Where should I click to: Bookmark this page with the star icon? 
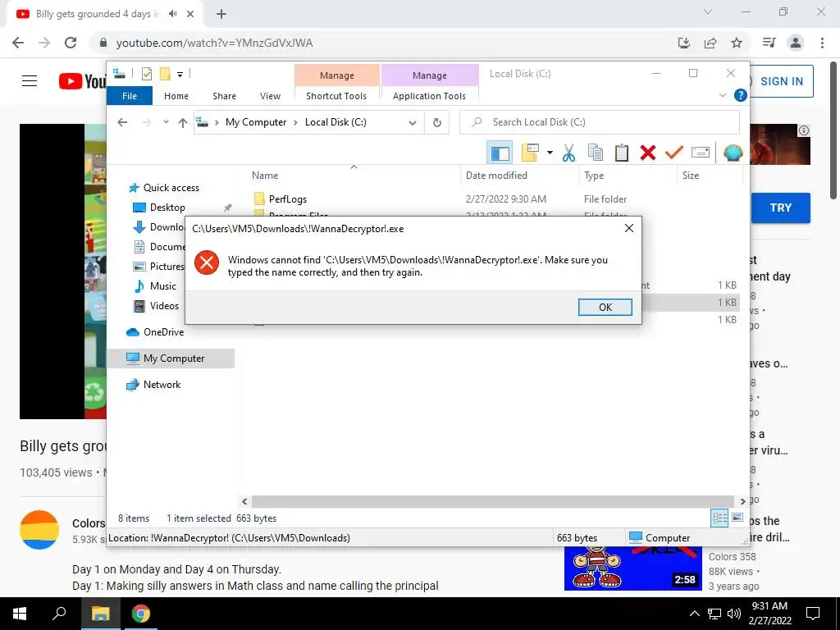pos(737,43)
